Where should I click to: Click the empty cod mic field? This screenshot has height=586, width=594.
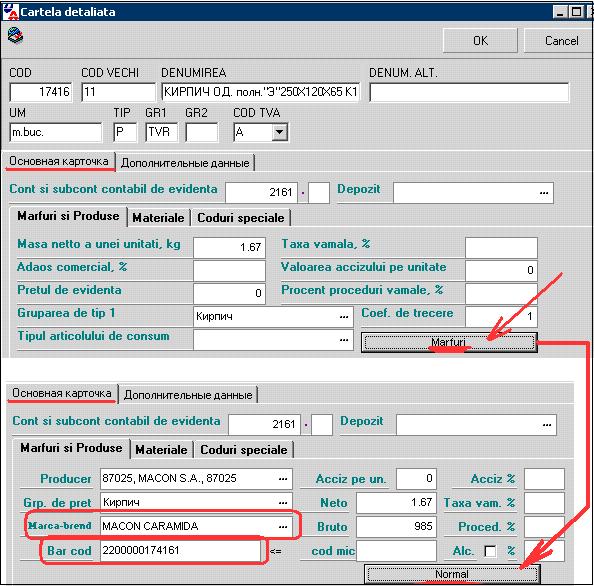[x=396, y=550]
